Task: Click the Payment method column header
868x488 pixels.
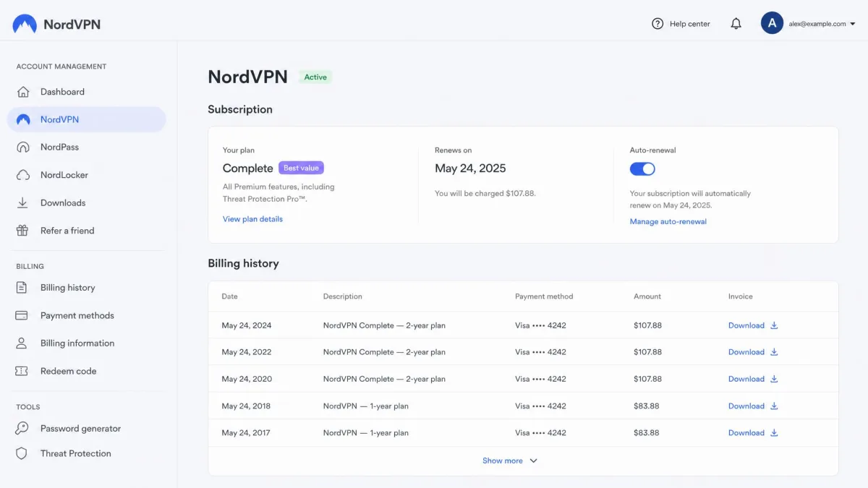Action: (544, 296)
